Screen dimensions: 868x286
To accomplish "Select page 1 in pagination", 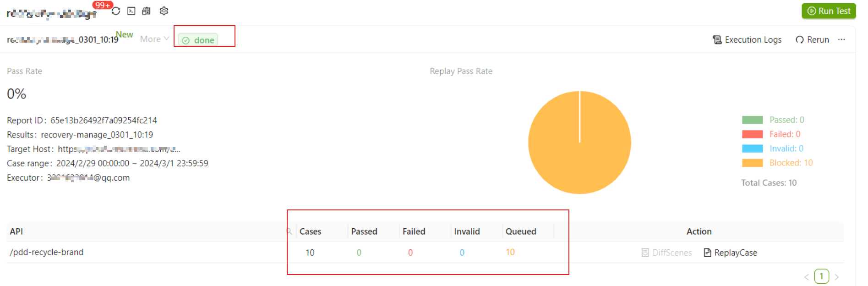I will coord(822,276).
